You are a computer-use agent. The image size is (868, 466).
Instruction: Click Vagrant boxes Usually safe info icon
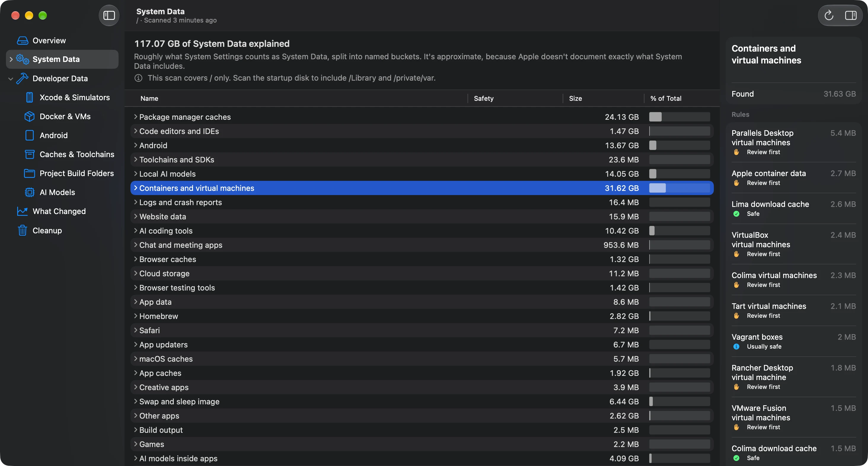click(x=736, y=346)
